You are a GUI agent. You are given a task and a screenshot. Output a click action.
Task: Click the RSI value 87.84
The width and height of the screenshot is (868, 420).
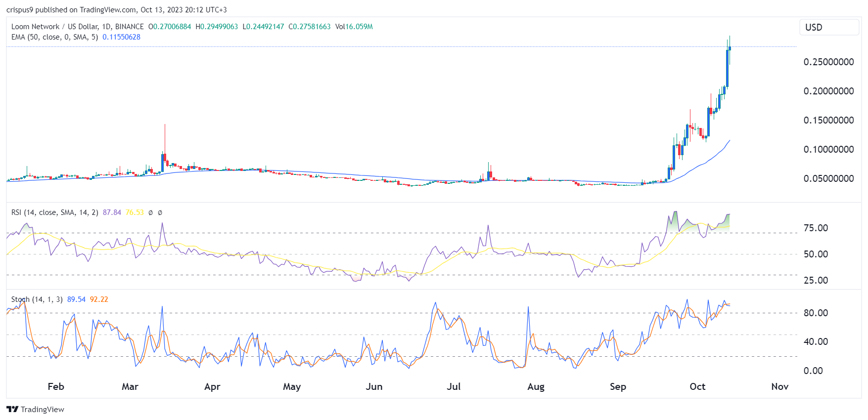tap(112, 212)
